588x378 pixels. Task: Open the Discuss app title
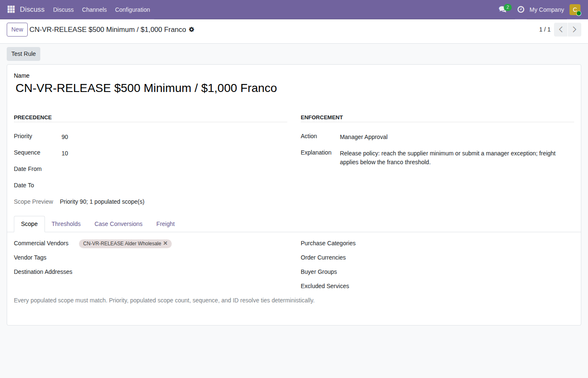click(x=32, y=9)
